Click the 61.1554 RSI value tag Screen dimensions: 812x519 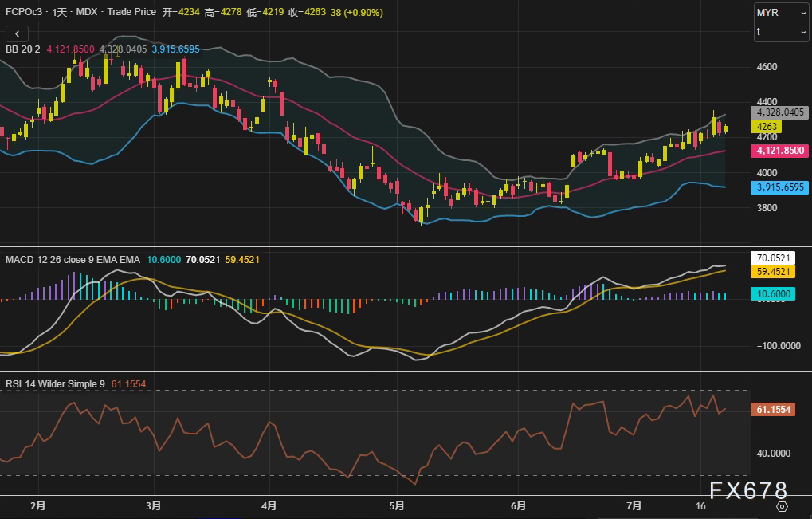point(775,409)
